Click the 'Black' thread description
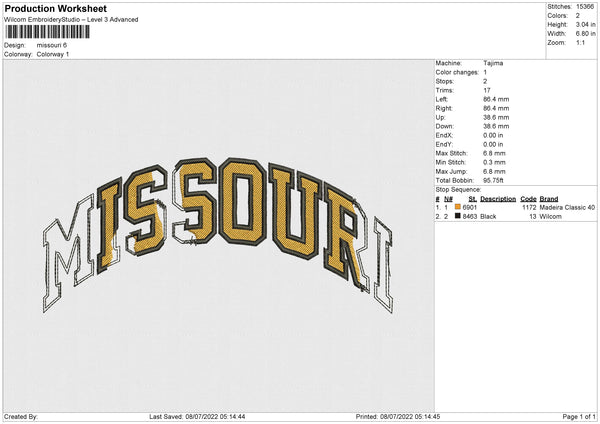This screenshot has width=600, height=424. pos(488,217)
